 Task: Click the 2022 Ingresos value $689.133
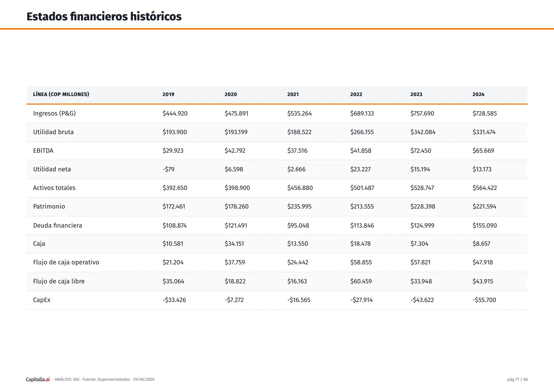point(362,113)
